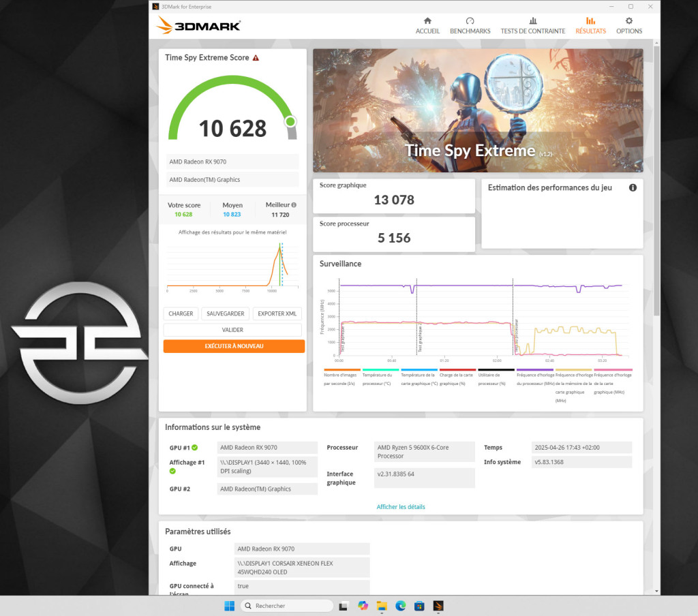Click Interface graphique v2.31.8385 64 value

click(x=424, y=478)
